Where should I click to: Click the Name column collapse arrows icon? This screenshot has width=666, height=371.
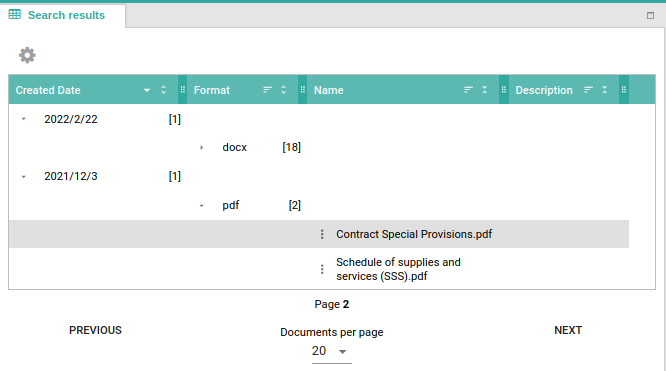click(x=485, y=90)
